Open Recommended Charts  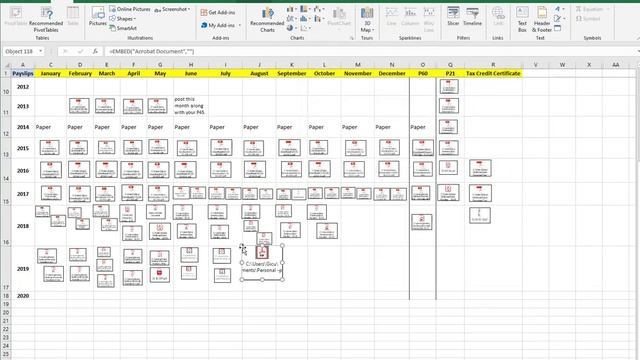(x=267, y=20)
